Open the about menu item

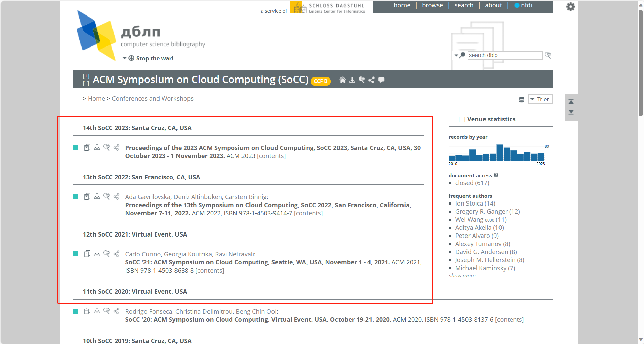(493, 5)
